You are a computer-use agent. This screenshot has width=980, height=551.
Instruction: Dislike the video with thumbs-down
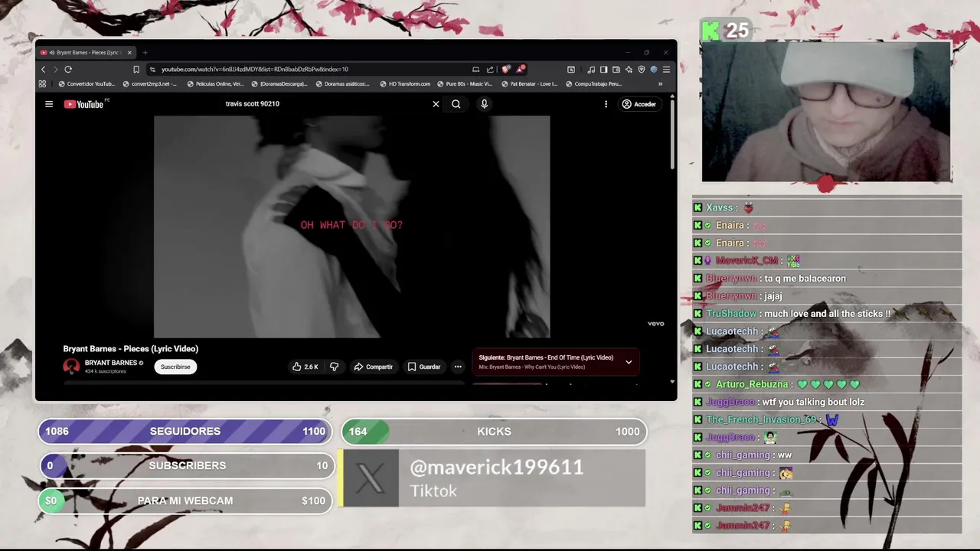pos(334,367)
